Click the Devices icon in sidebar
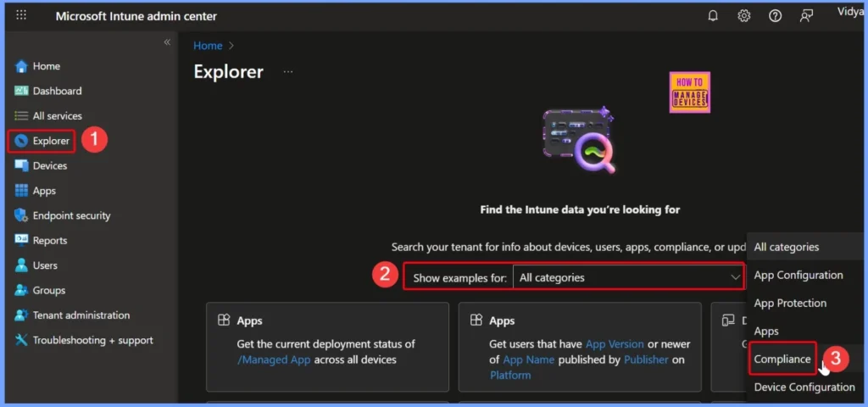The image size is (868, 407). (x=21, y=165)
